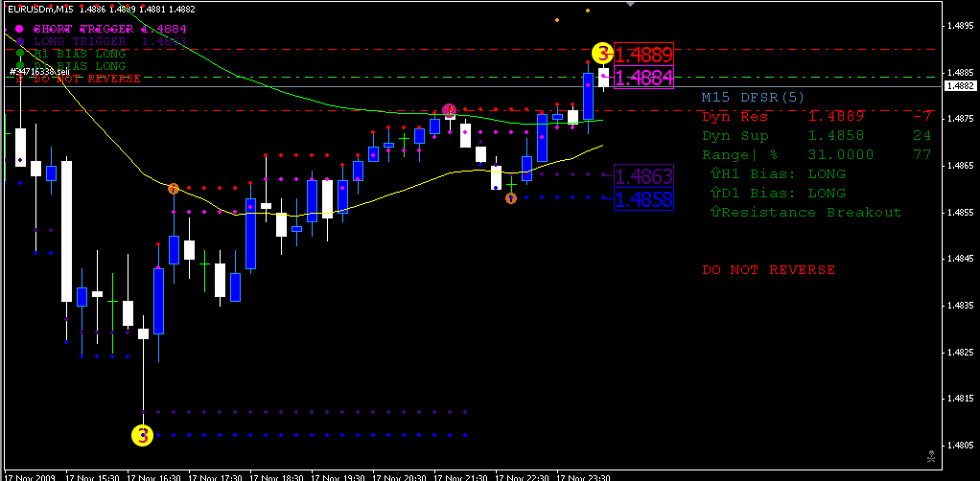
Task: Click the 77 value in Range row
Action: coord(922,155)
